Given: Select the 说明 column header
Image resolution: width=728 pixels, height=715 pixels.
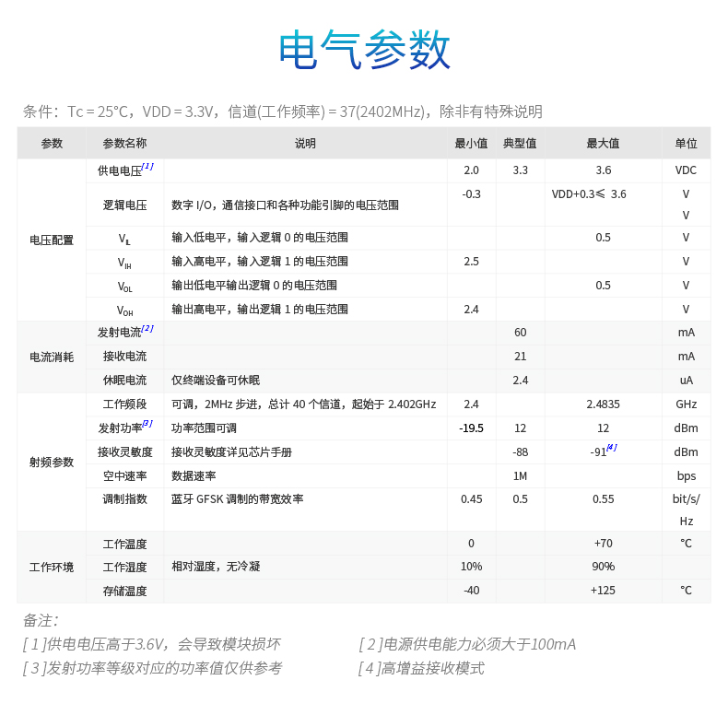Looking at the screenshot, I should pos(305,144).
